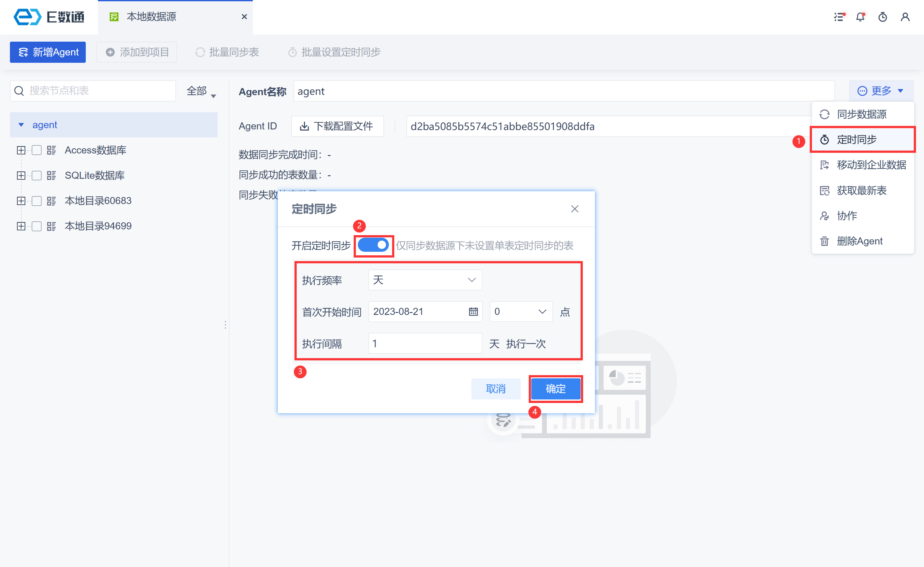Tick the 本地目录94699 checkbox
This screenshot has width=924, height=567.
(x=37, y=226)
